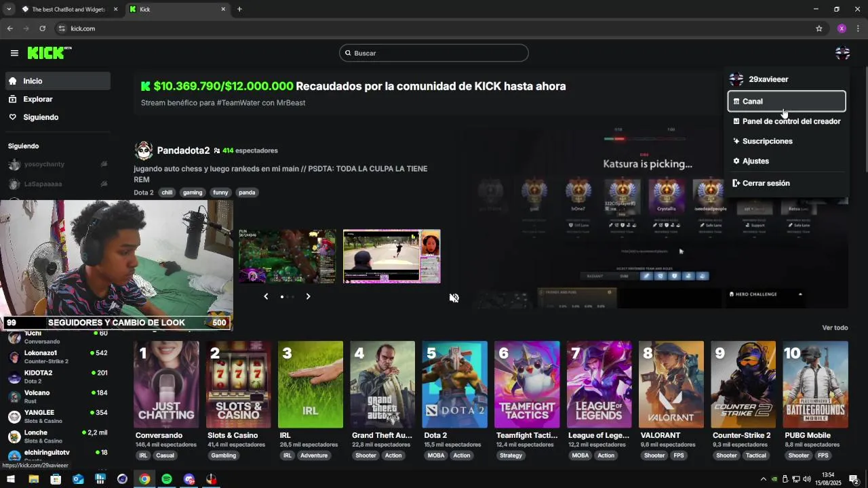Viewport: 868px width, 488px height.
Task: Open Lokonazo1 in following list
Action: point(58,357)
